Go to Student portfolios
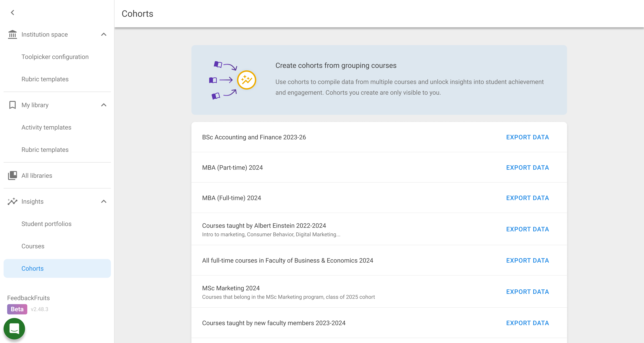The image size is (644, 343). [x=57, y=224]
